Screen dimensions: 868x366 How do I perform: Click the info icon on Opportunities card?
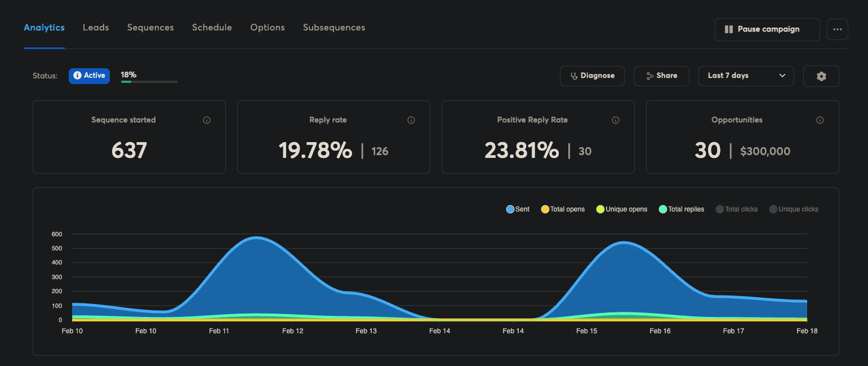[820, 120]
